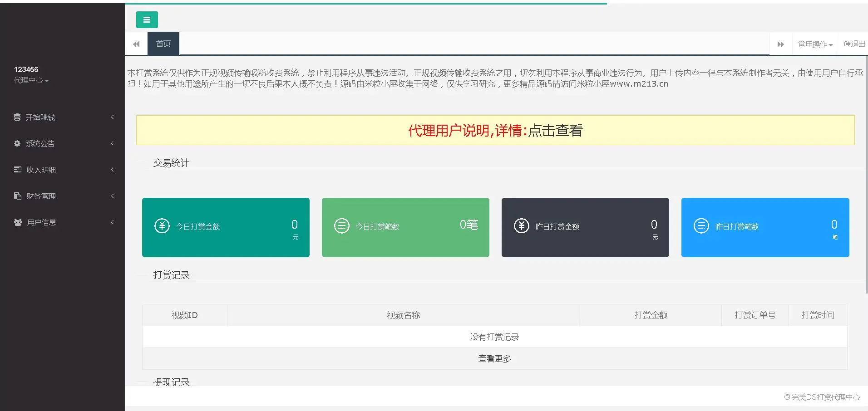
Task: Switch to the 首页 tab
Action: point(163,44)
